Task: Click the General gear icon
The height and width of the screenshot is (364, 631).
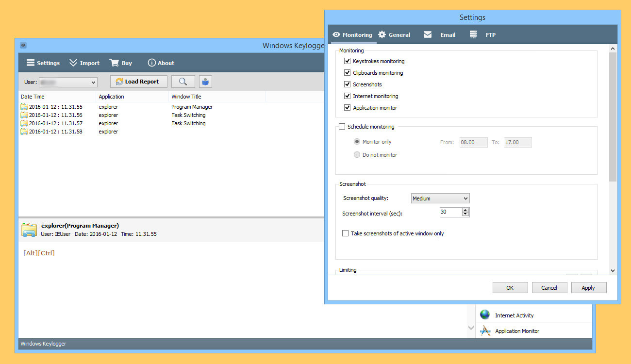Action: tap(382, 35)
